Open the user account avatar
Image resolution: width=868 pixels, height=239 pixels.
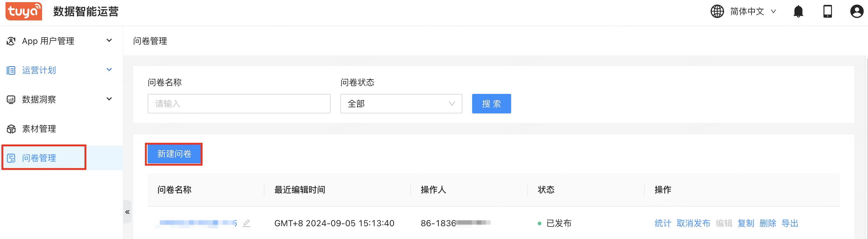point(856,12)
